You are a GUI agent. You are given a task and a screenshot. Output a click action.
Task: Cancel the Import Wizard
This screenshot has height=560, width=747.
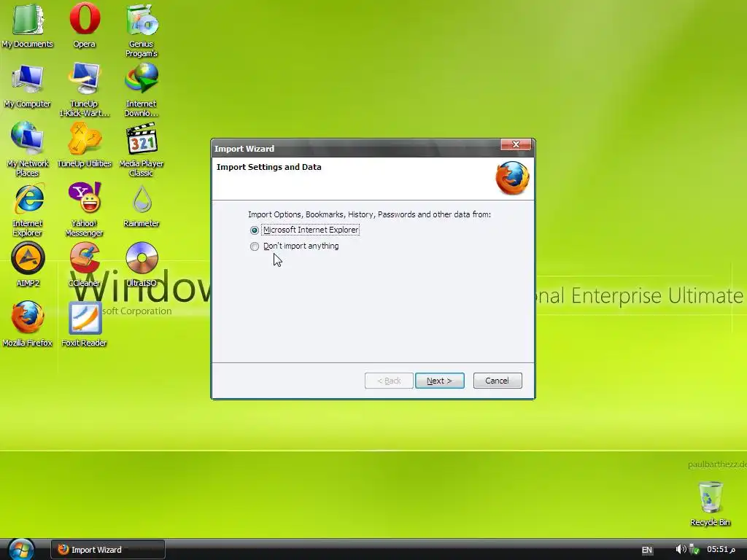(498, 381)
